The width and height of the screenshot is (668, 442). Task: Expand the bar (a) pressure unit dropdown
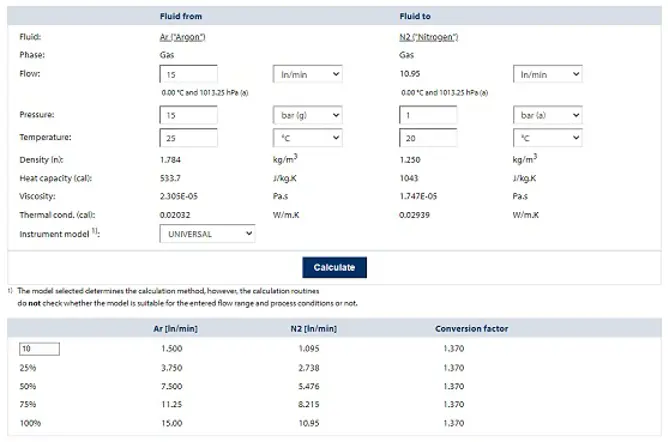[x=547, y=115]
